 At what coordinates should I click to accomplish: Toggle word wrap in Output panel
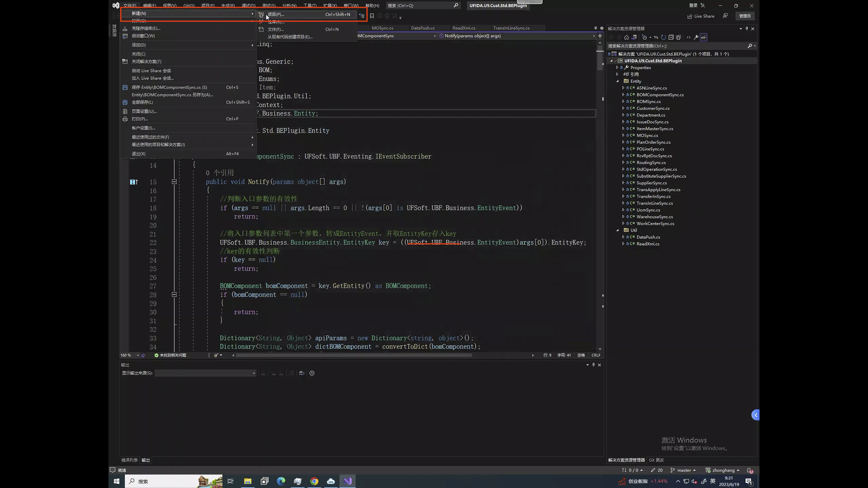pyautogui.click(x=302, y=373)
